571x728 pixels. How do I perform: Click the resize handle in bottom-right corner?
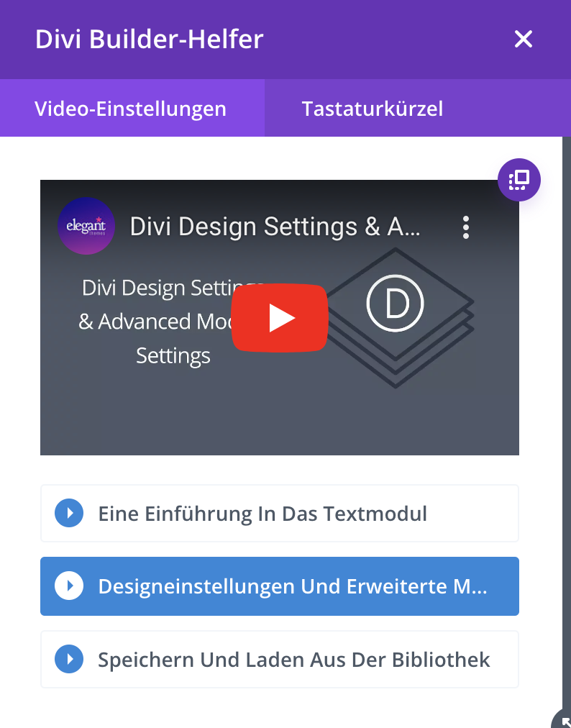click(x=562, y=719)
